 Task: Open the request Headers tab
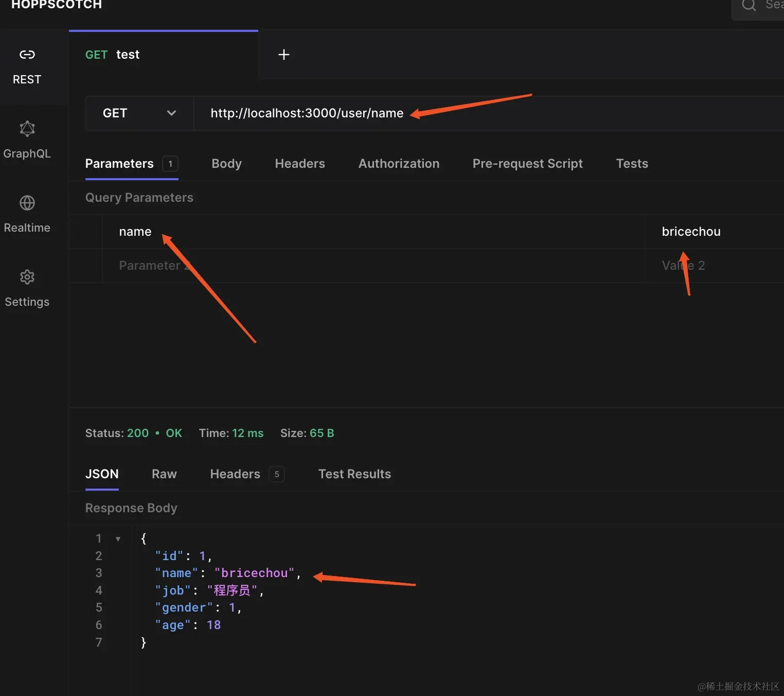pyautogui.click(x=300, y=164)
